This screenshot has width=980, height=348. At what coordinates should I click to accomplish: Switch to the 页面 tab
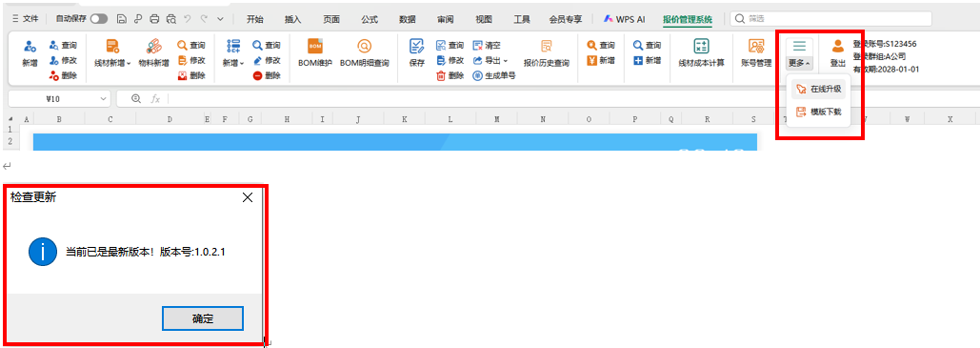coord(331,19)
